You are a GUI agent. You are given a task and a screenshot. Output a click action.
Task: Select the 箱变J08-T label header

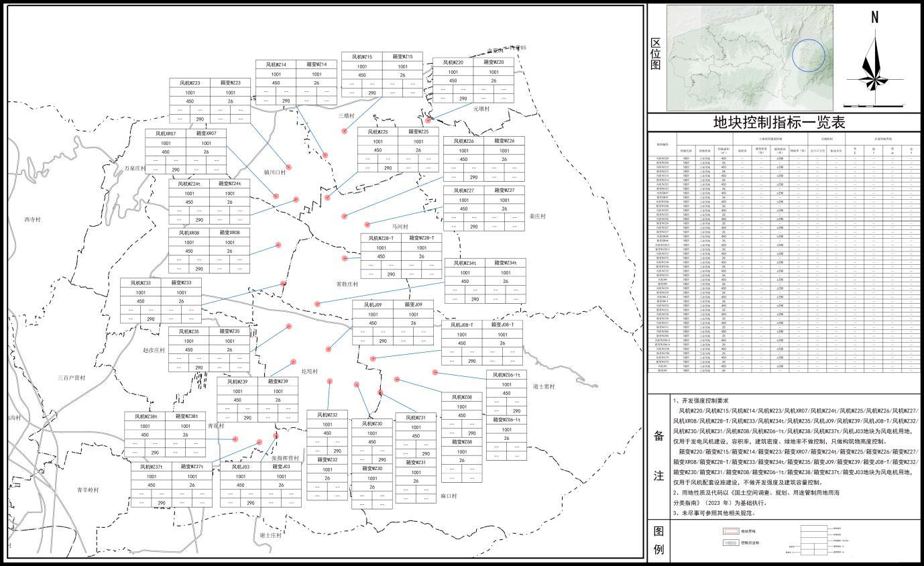point(502,325)
